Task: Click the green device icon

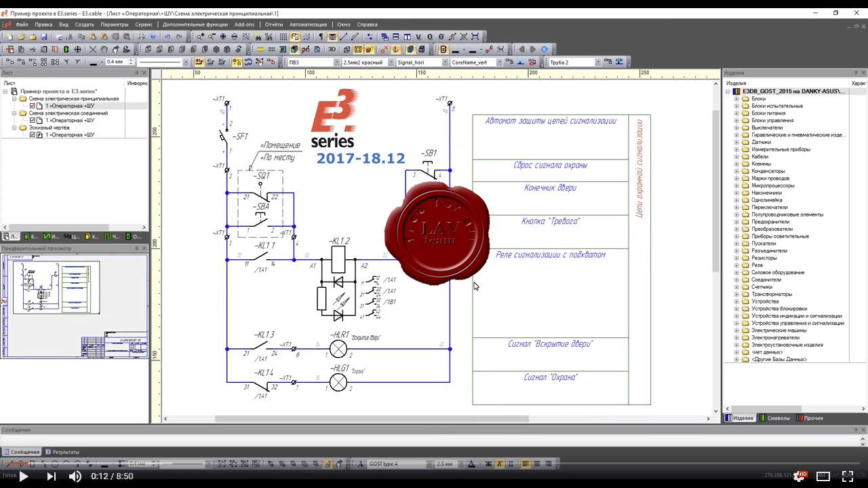Action: [66, 50]
